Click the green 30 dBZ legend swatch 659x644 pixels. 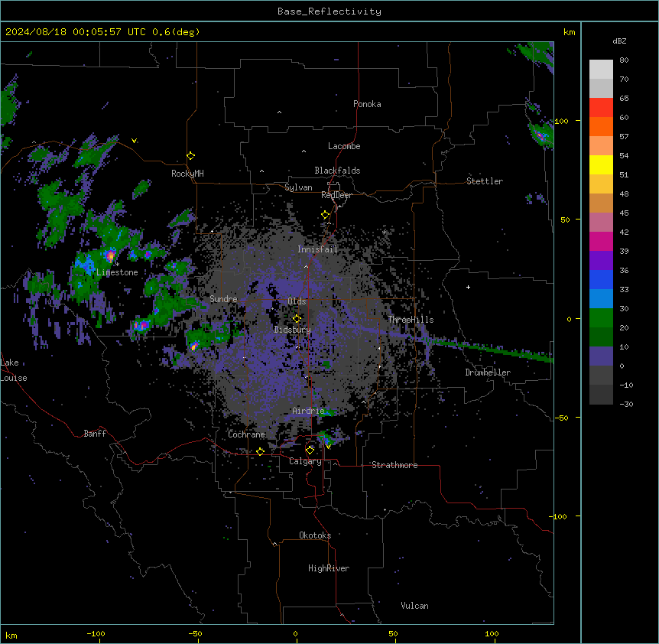601,318
